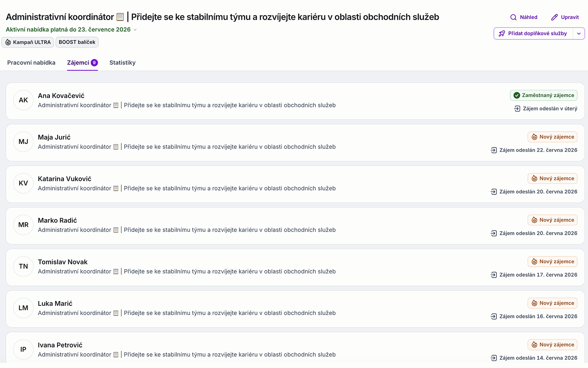
Task: Click the Zájemci count badge 9
Action: pos(94,63)
